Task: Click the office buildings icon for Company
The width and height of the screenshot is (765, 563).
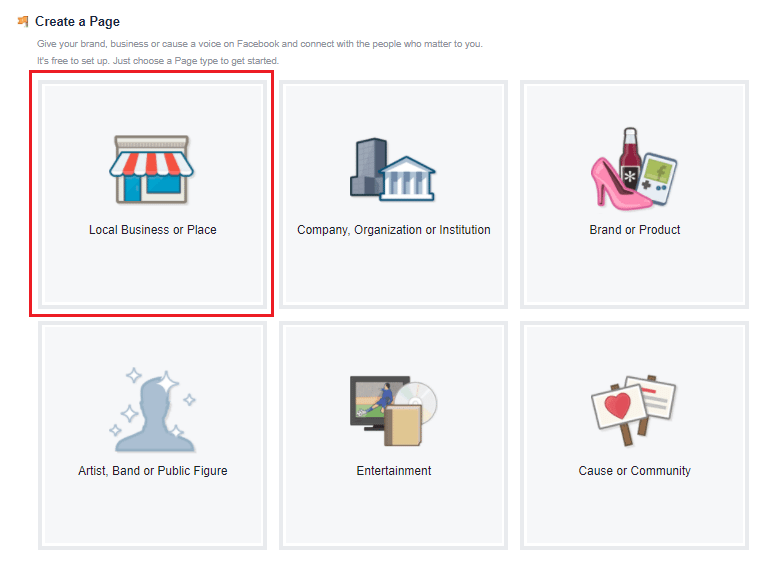Action: (393, 169)
